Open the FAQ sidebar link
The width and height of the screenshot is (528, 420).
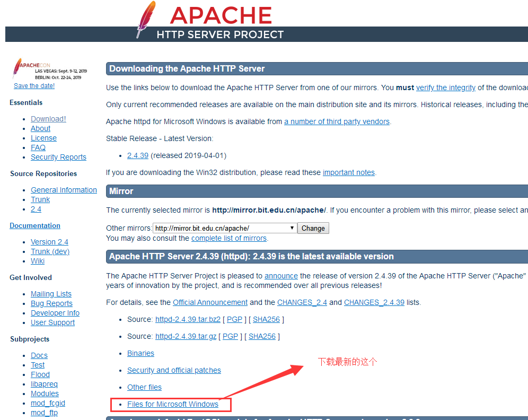[x=38, y=147]
